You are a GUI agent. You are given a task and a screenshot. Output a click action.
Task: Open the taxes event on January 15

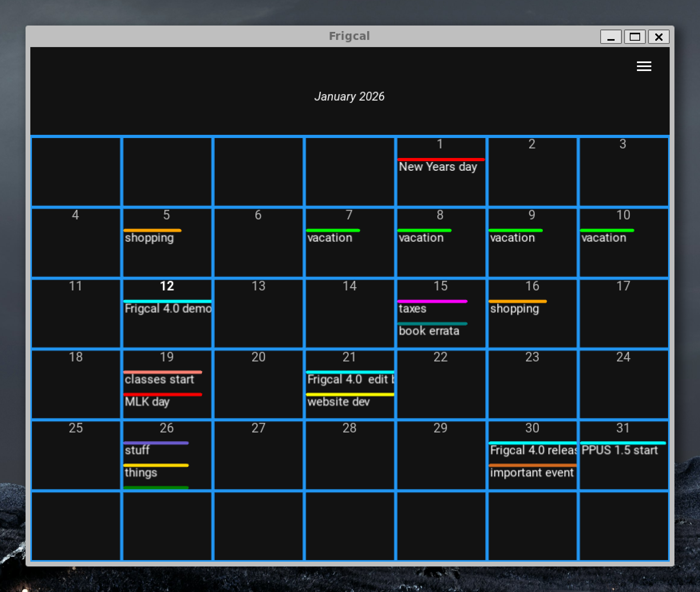tap(412, 308)
